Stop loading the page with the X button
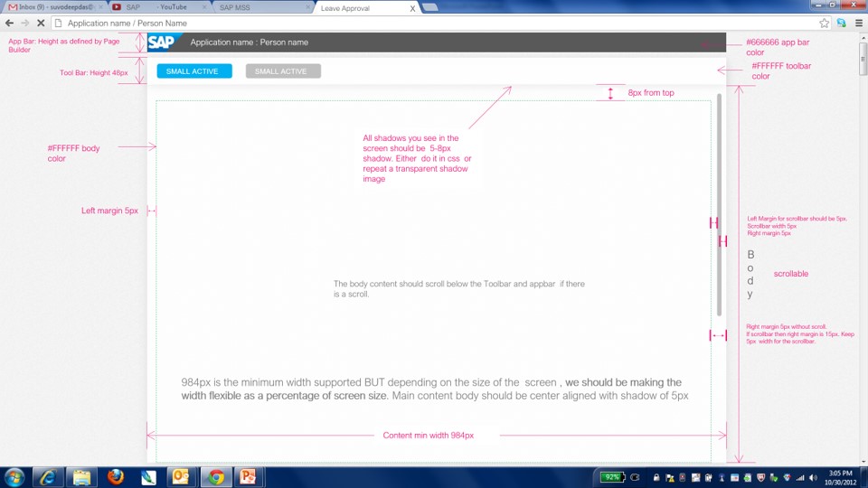Viewport: 868px width, 488px height. pos(41,23)
